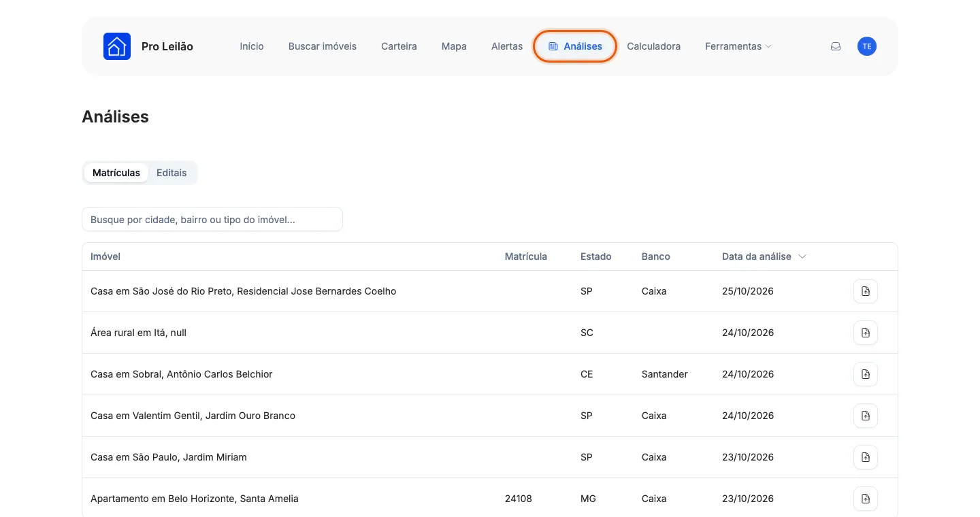Open the Calculadora page
The width and height of the screenshot is (980, 517).
point(653,46)
